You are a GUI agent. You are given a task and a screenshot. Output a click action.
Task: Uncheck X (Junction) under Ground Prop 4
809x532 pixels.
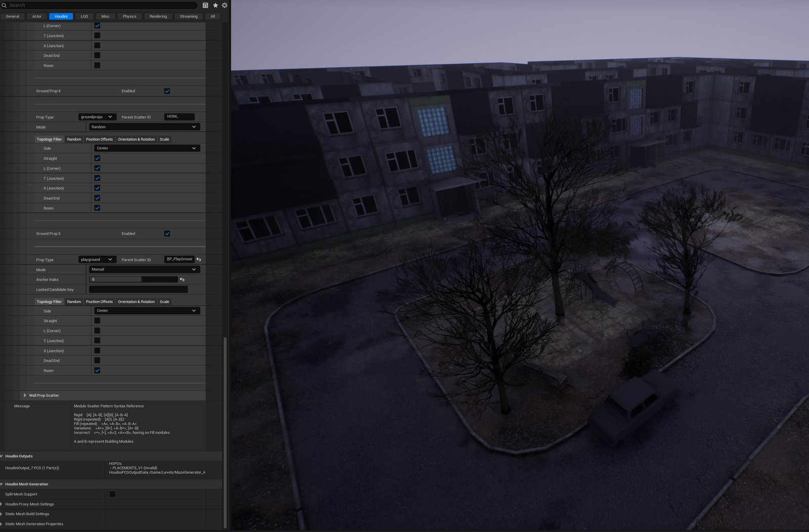click(x=97, y=188)
